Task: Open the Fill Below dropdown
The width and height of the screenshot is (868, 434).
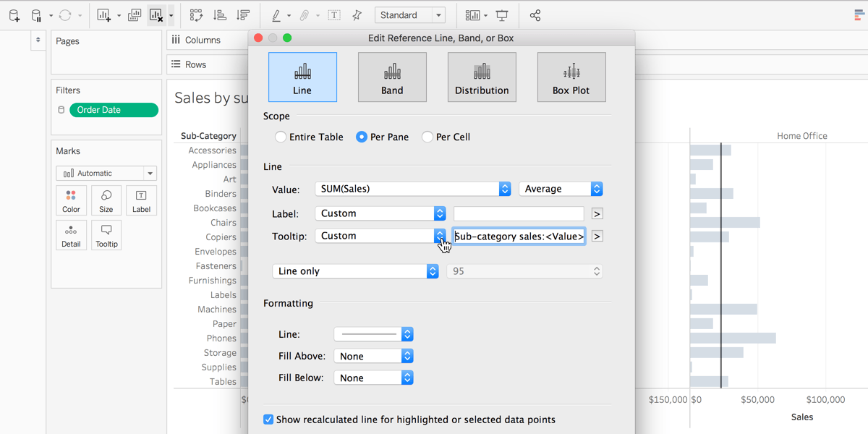Action: point(373,378)
